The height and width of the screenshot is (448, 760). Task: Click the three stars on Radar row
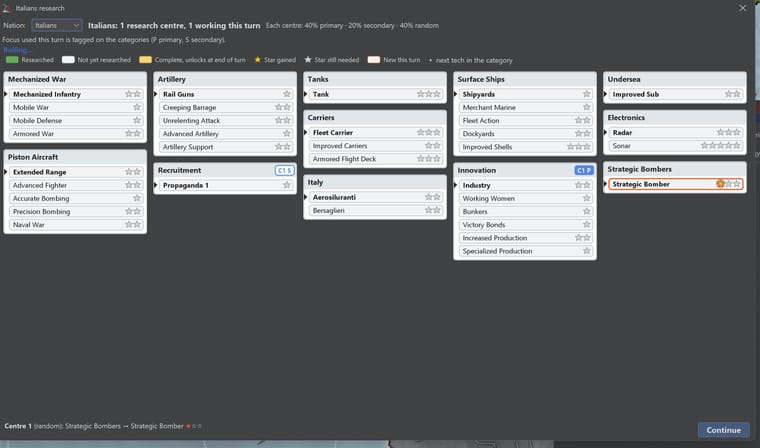tap(728, 132)
